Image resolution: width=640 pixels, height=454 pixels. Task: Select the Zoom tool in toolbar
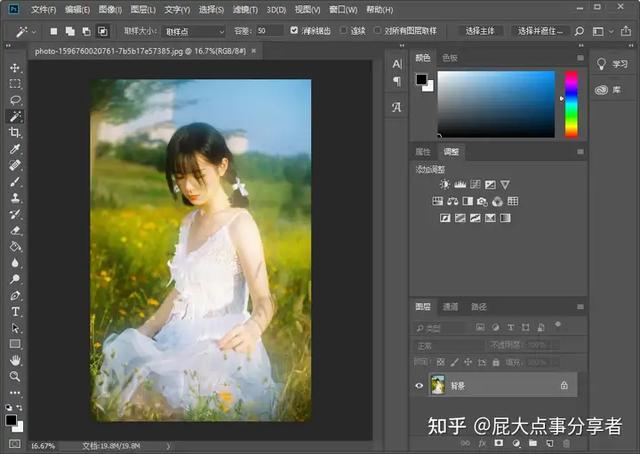click(x=15, y=376)
